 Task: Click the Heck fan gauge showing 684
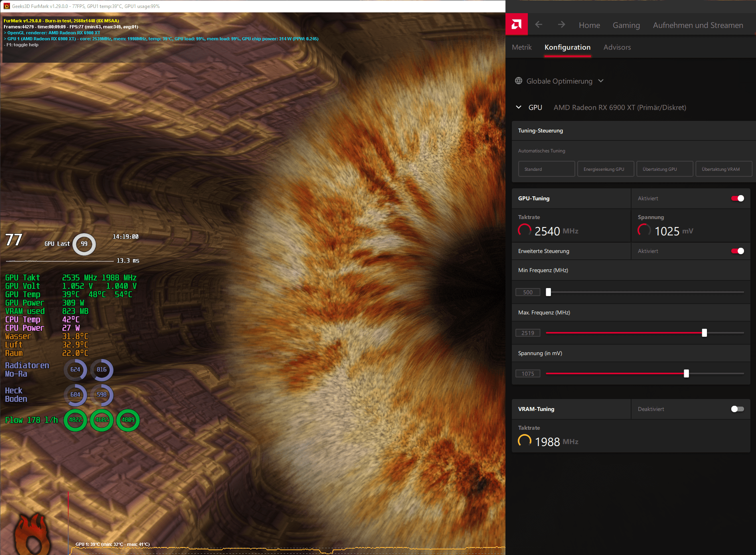[x=75, y=395]
